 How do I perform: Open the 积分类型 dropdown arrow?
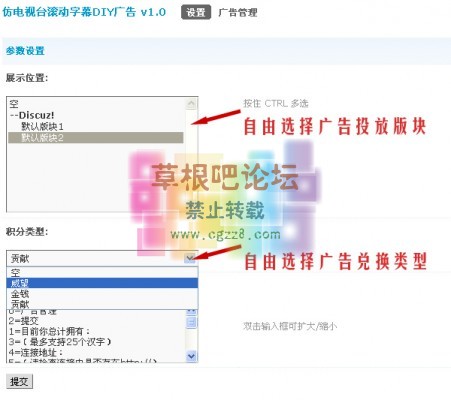[190, 258]
